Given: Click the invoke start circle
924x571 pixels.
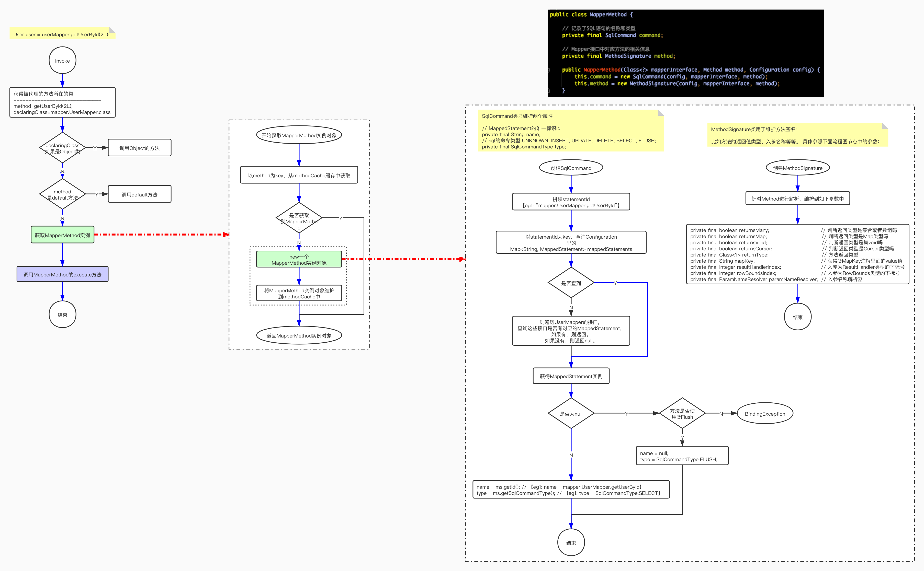Looking at the screenshot, I should pyautogui.click(x=62, y=61).
